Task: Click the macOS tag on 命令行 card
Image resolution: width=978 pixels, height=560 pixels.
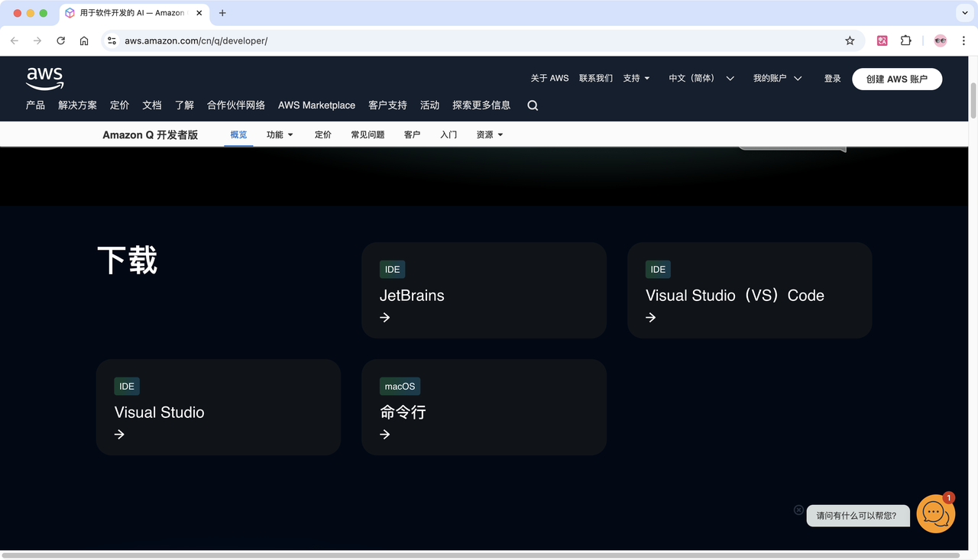Action: pyautogui.click(x=400, y=386)
